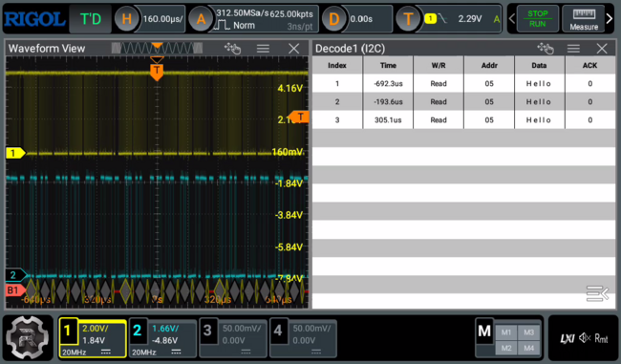Open horizontal timebase H menu
The width and height of the screenshot is (621, 364).
tap(126, 18)
